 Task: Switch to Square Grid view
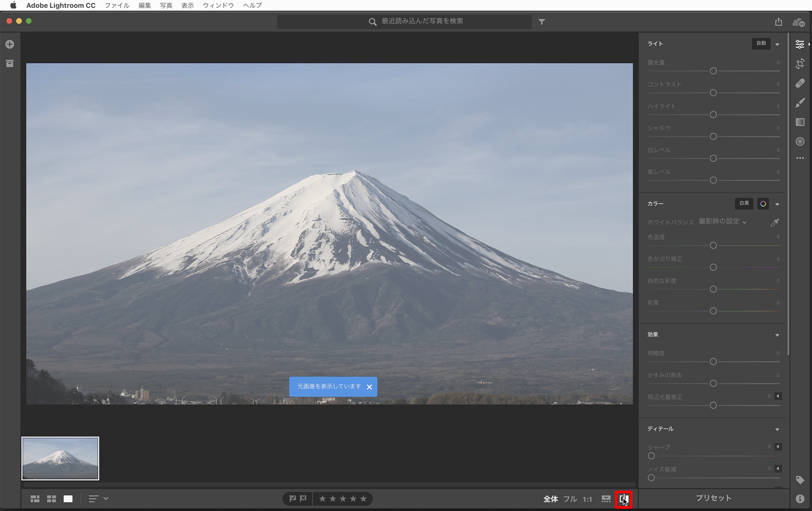click(51, 499)
